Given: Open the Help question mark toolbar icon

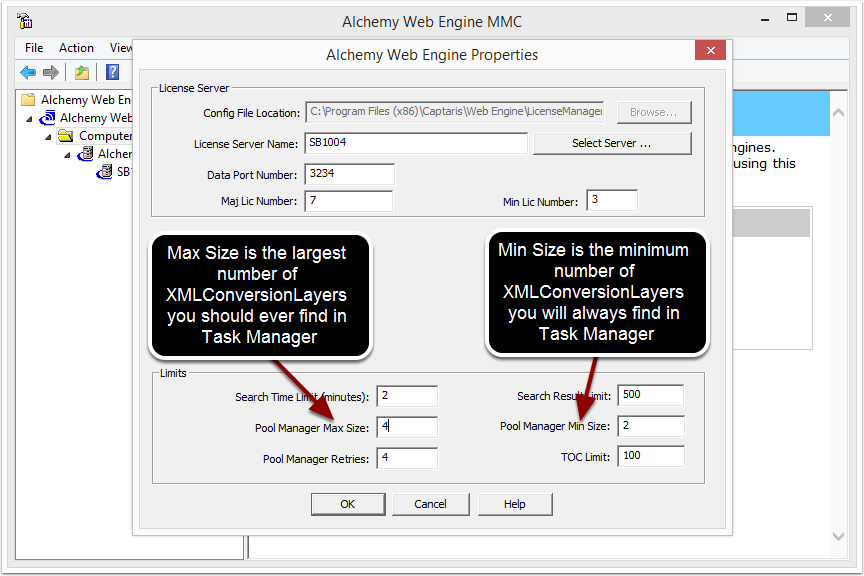Looking at the screenshot, I should [112, 72].
